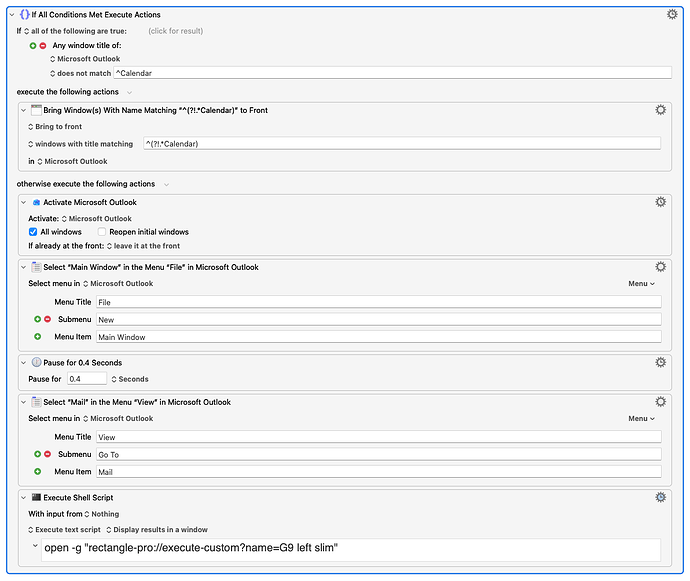Collapse the Select Main Window menu action
Viewport: 690px width, 581px height.
click(x=23, y=267)
